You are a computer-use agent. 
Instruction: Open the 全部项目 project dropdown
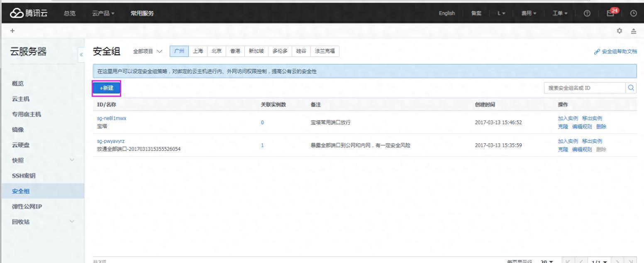[147, 51]
